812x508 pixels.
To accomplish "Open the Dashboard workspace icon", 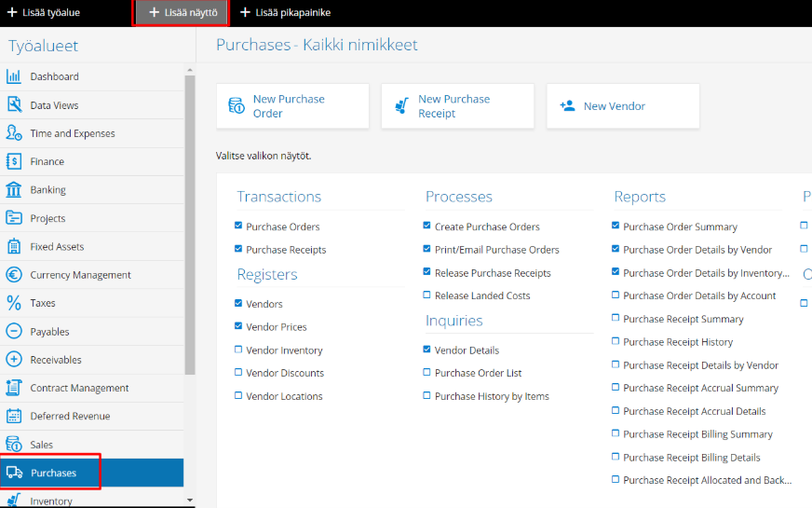I will point(13,76).
